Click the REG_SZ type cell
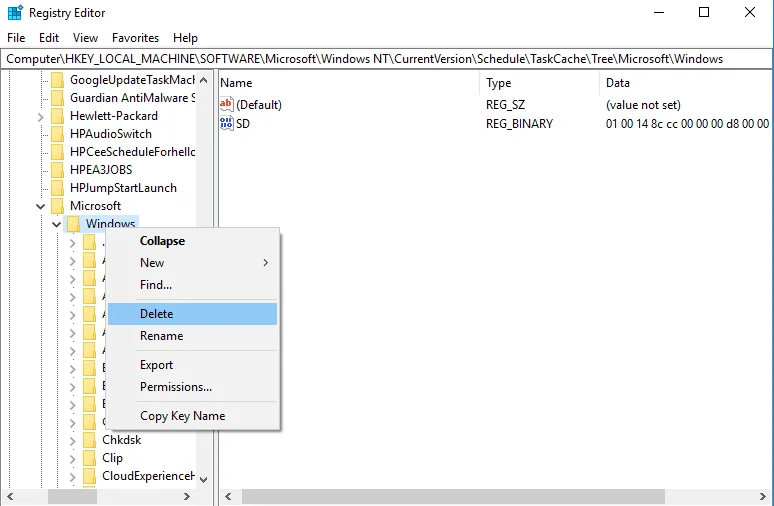The image size is (774, 506). coord(505,105)
